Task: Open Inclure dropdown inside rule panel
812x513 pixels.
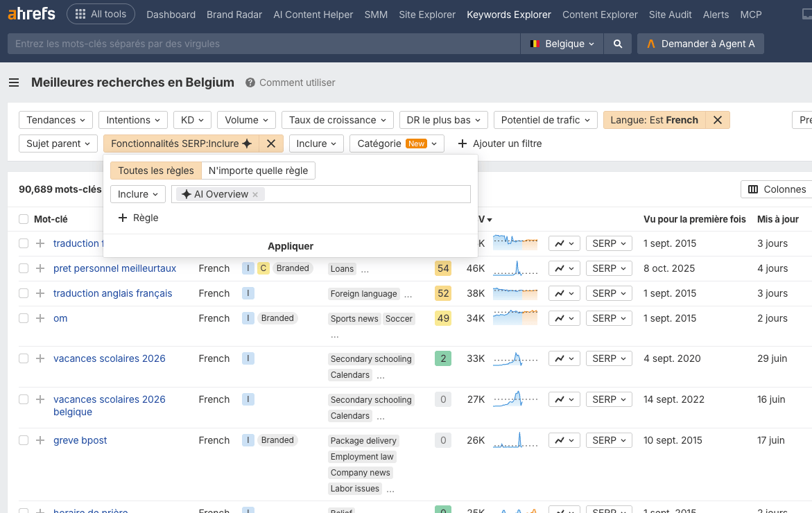Action: [138, 195]
